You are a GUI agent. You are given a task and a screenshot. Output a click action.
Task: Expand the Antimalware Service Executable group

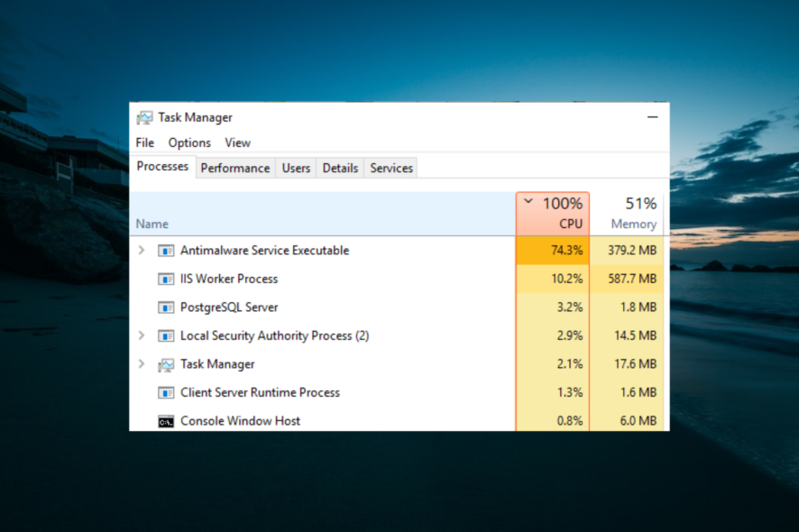[x=142, y=250]
